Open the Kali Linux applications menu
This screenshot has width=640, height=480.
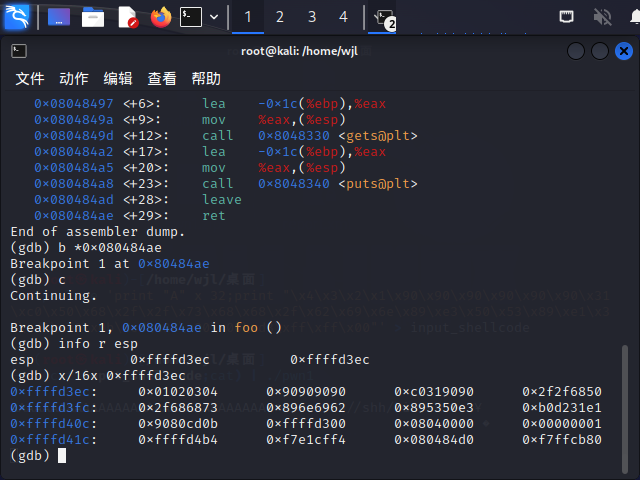point(17,17)
